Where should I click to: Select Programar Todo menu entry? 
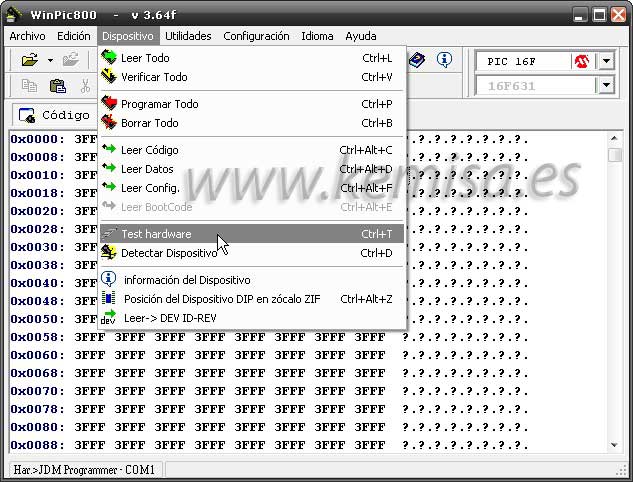(x=252, y=104)
